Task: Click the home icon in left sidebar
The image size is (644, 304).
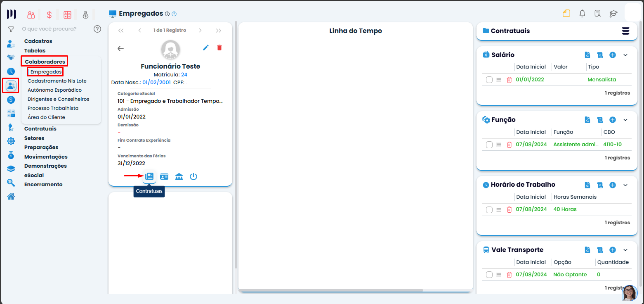Action: (11, 196)
